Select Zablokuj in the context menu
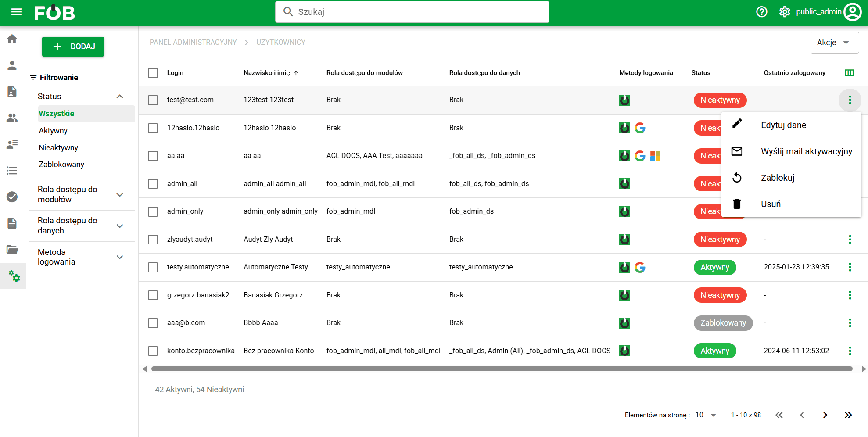The image size is (868, 437). pyautogui.click(x=778, y=178)
